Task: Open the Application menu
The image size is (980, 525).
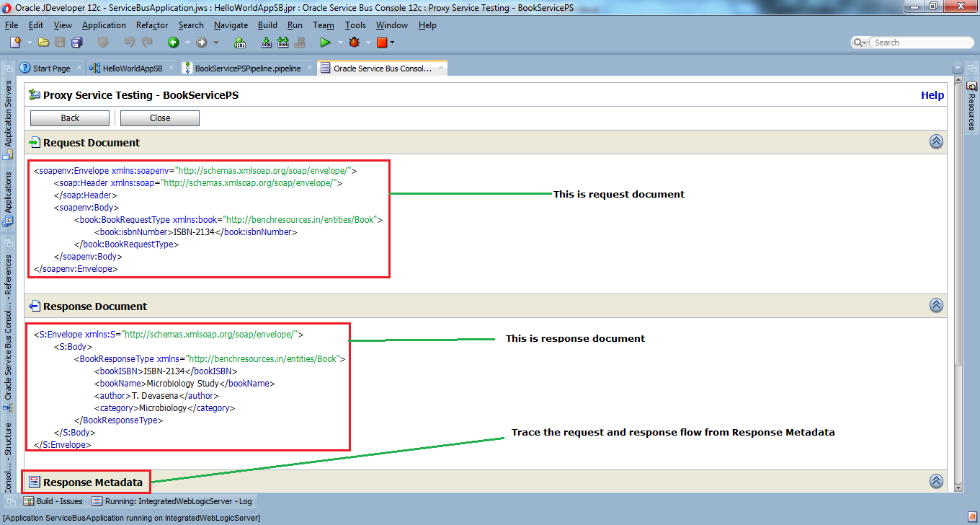Action: click(x=104, y=25)
